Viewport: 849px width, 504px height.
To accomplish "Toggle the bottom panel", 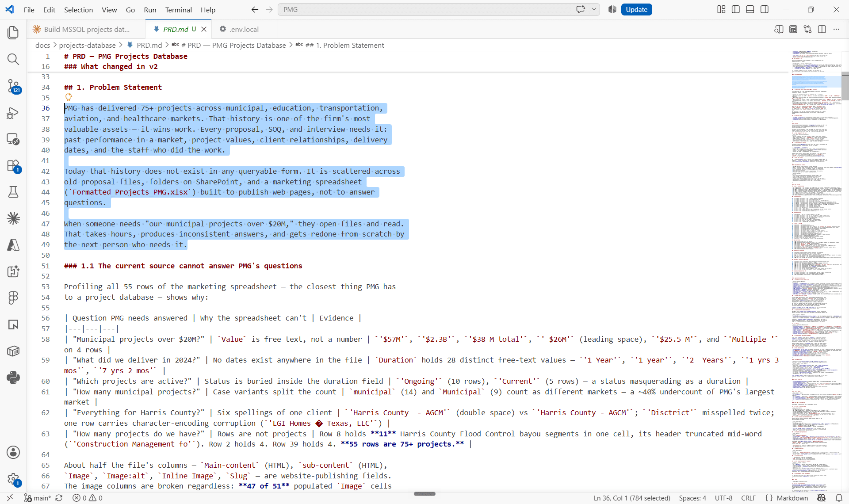I will point(750,10).
